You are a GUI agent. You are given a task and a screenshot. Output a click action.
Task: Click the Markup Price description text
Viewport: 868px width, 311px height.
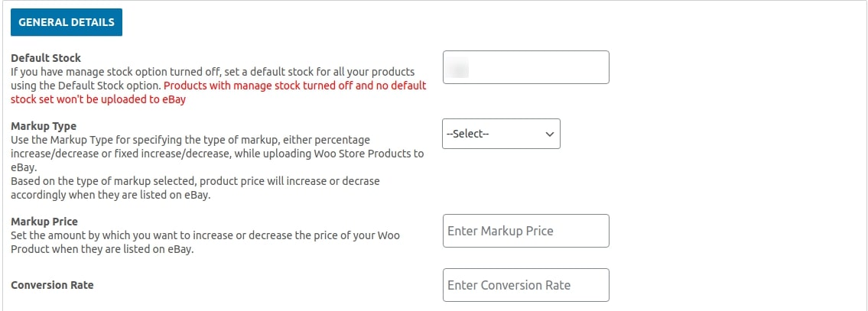[206, 242]
